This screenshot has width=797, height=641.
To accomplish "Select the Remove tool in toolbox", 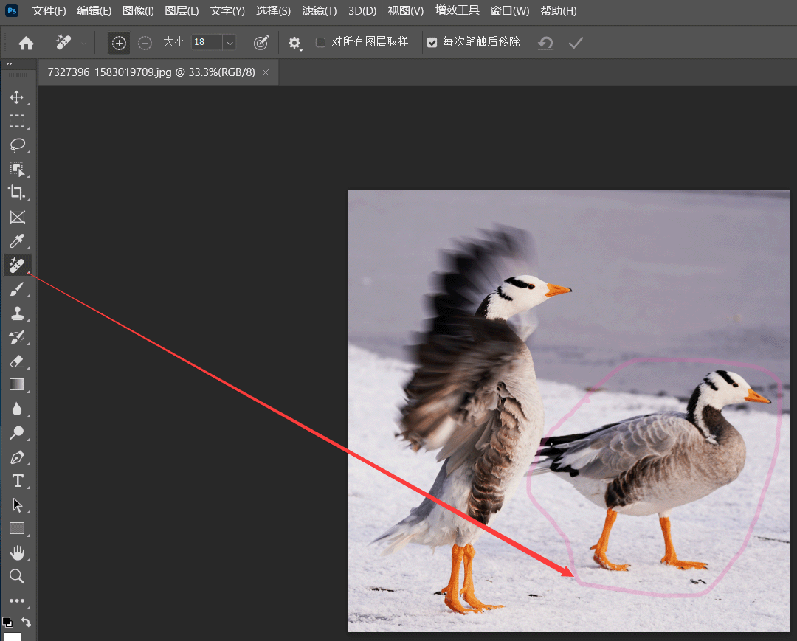I will click(x=17, y=265).
